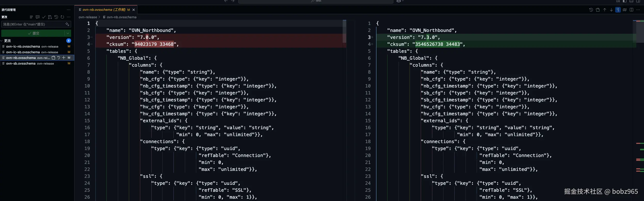This screenshot has width=644, height=201.
Task: Open ovn-sb.ovsschema in the changes list
Action: pos(37,63)
